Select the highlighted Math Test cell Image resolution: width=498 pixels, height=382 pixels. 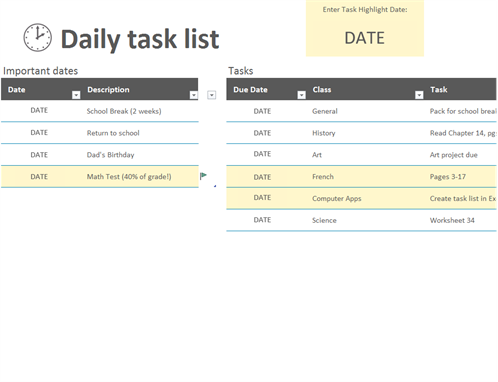click(129, 177)
